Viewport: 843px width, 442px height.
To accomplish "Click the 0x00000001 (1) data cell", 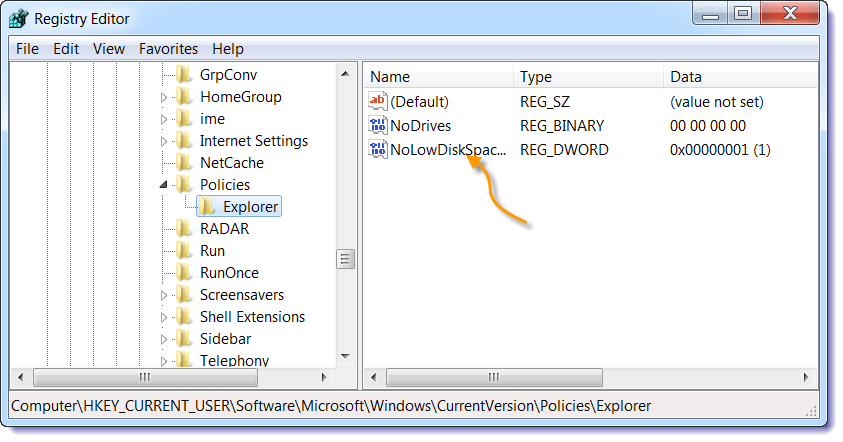I will 720,149.
